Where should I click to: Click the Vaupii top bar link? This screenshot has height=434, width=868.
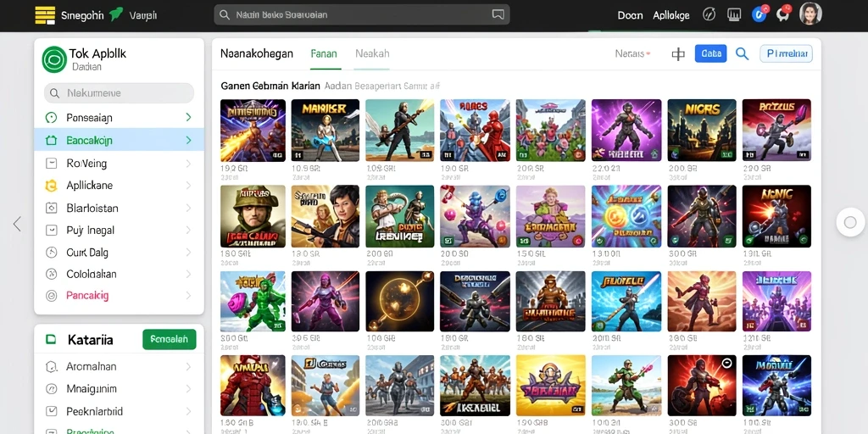tap(142, 15)
